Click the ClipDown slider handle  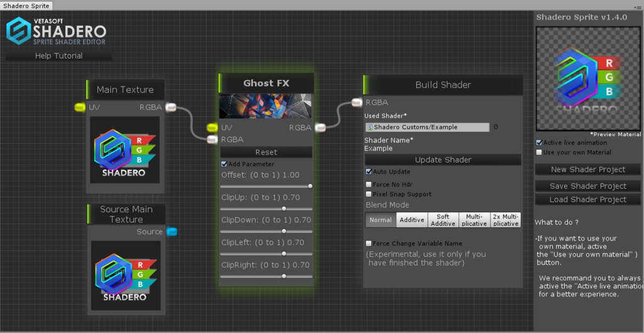284,232
